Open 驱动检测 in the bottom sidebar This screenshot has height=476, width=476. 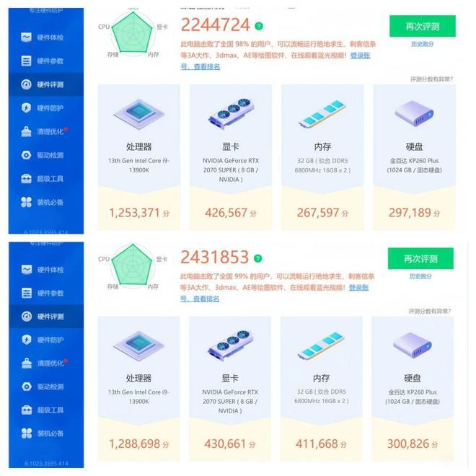43,387
